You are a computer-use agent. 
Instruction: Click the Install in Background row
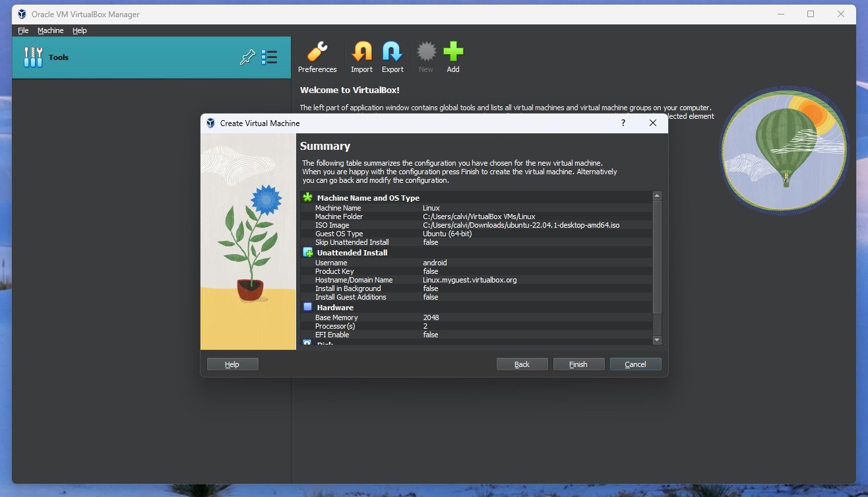tap(476, 288)
